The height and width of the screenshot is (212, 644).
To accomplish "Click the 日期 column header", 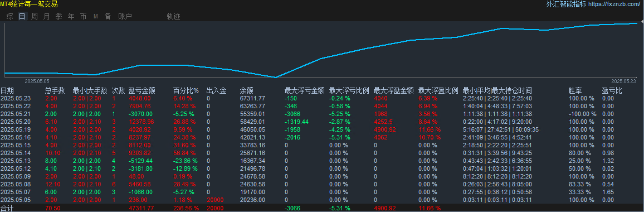I will tap(7, 90).
